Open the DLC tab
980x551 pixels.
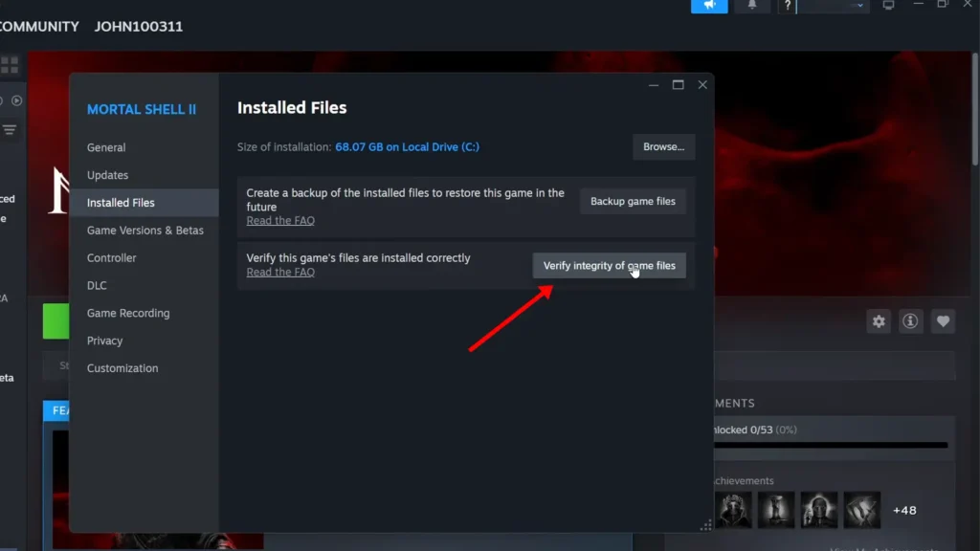[144, 285]
